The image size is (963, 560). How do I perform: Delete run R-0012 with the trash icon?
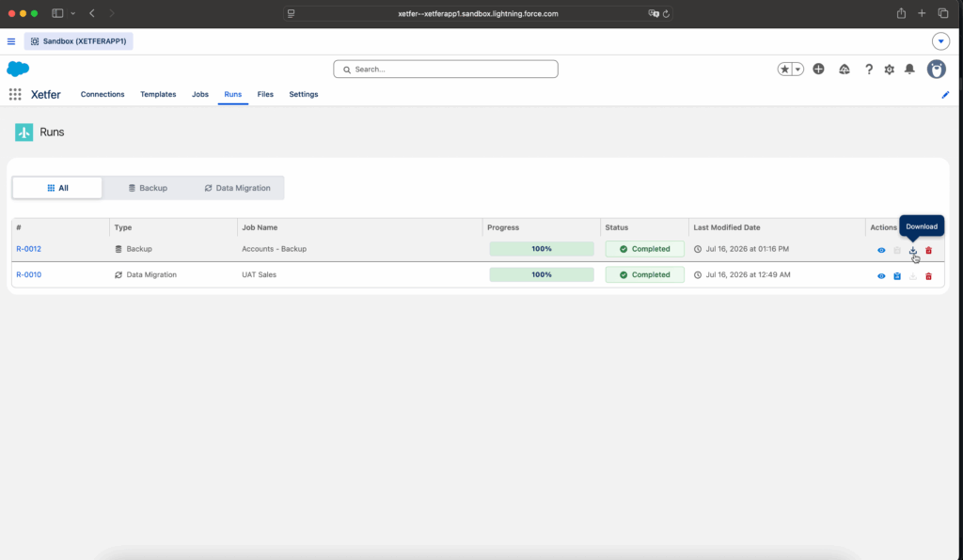click(928, 250)
